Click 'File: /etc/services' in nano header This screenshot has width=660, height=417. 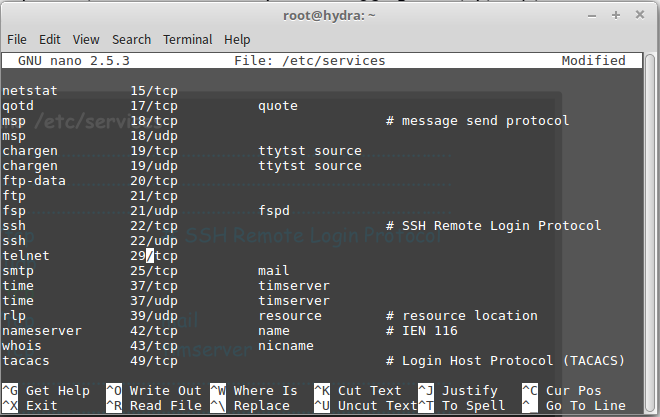coord(310,61)
